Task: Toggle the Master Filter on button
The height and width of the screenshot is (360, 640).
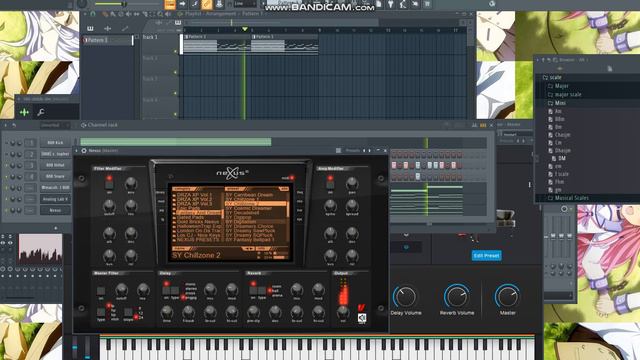Action: click(101, 291)
